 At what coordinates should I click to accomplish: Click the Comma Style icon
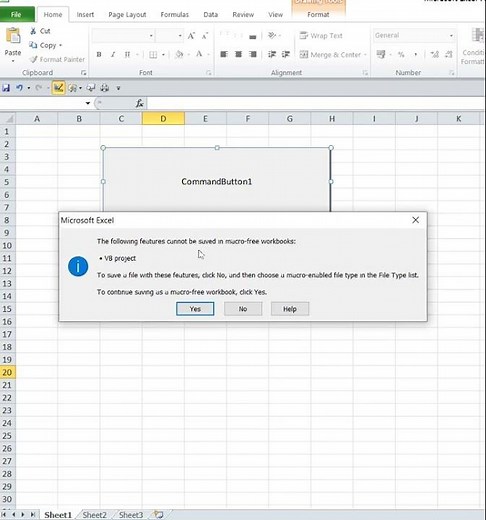(x=415, y=54)
